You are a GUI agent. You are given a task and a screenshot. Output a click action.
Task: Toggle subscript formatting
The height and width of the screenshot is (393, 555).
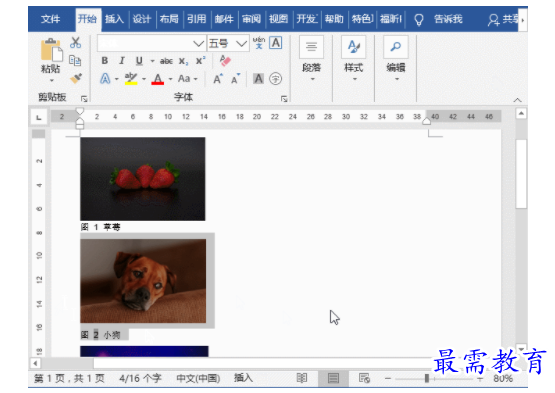183,61
